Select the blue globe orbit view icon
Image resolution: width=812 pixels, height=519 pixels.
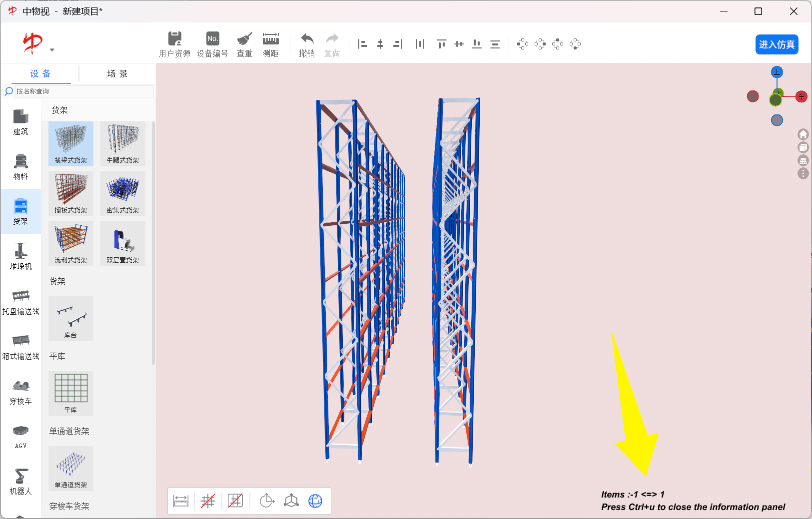pyautogui.click(x=315, y=501)
